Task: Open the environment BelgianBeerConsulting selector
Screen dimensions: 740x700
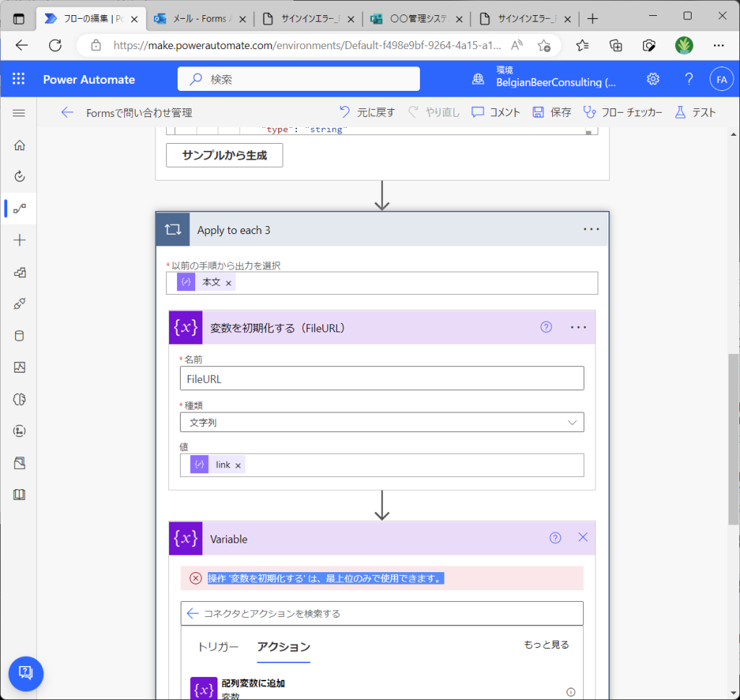Action: [556, 77]
